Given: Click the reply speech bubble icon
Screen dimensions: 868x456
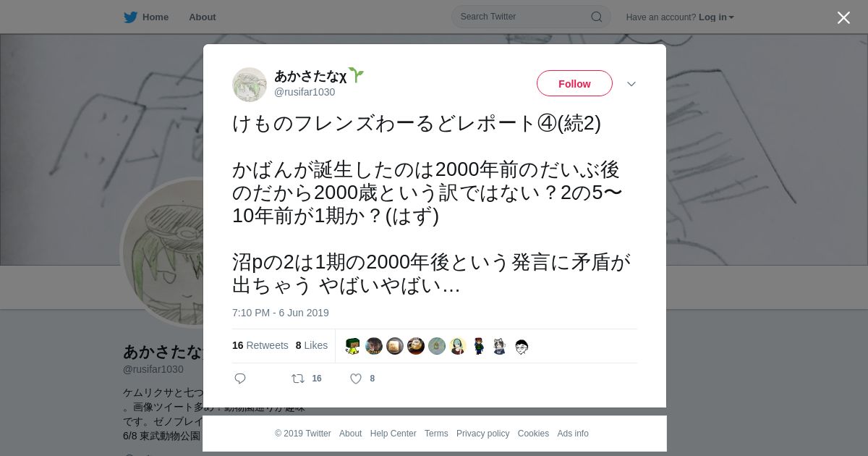Looking at the screenshot, I should pos(240,379).
